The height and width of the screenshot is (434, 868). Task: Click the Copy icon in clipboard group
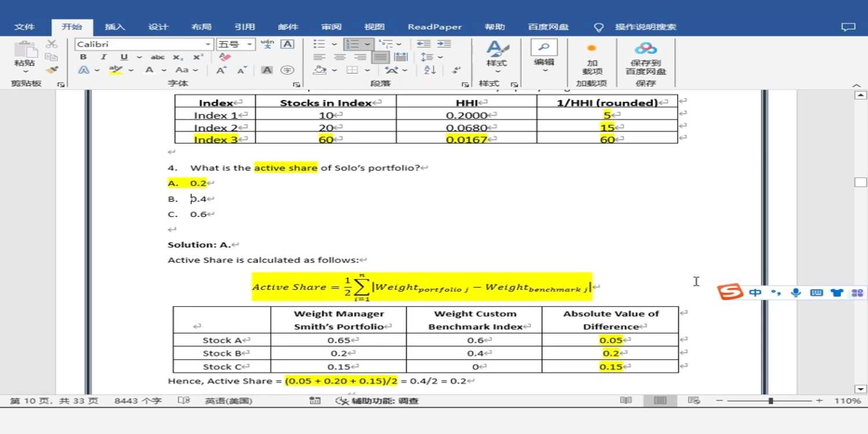(x=52, y=57)
